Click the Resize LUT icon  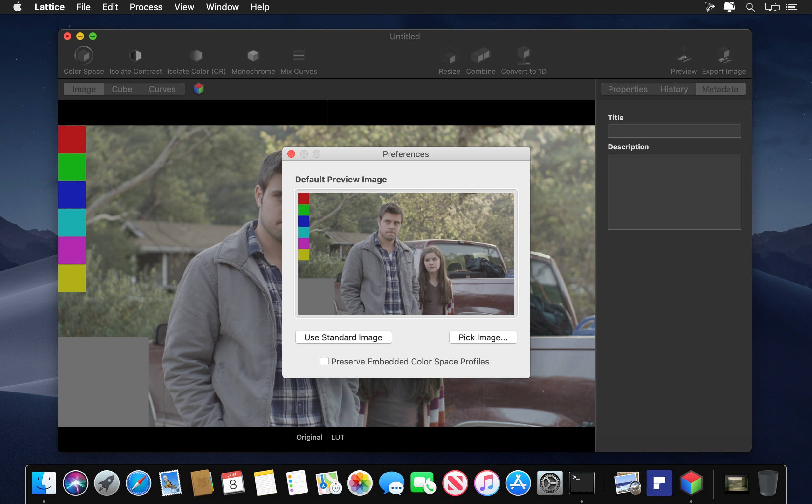[449, 55]
